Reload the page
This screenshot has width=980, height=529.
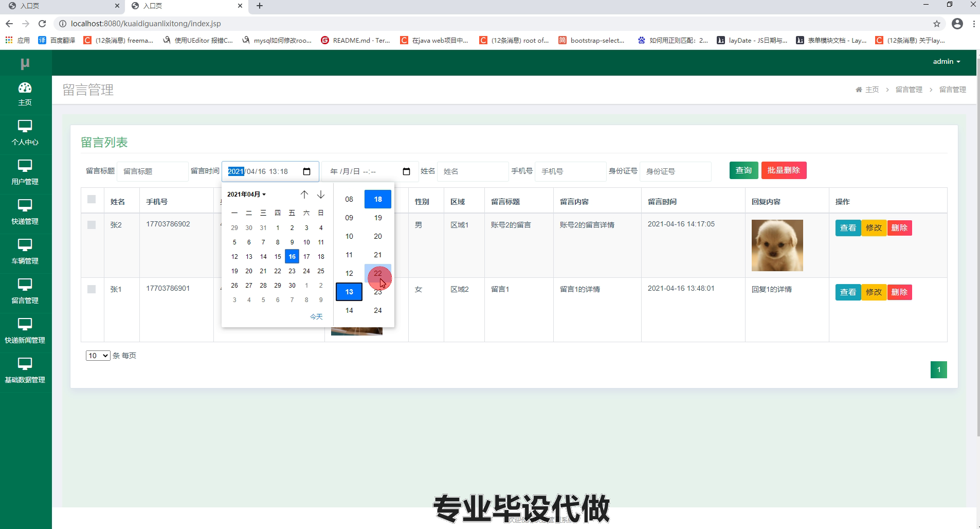[x=42, y=24]
